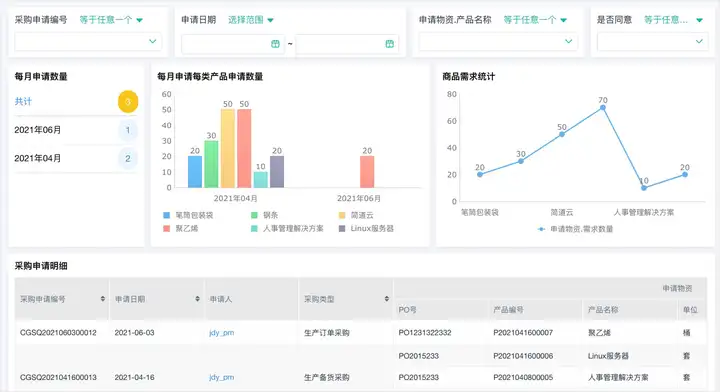Click the 2021年06月 count badge
The height and width of the screenshot is (392, 720).
128,130
